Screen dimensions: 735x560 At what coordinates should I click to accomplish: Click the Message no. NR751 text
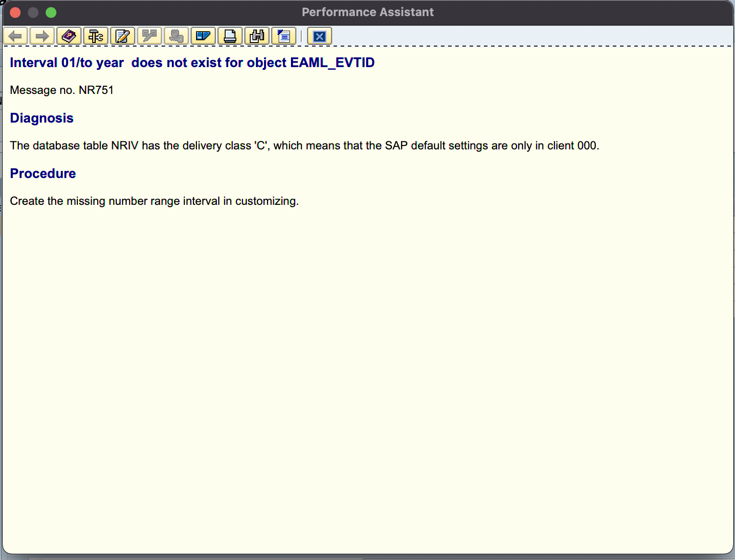(62, 90)
